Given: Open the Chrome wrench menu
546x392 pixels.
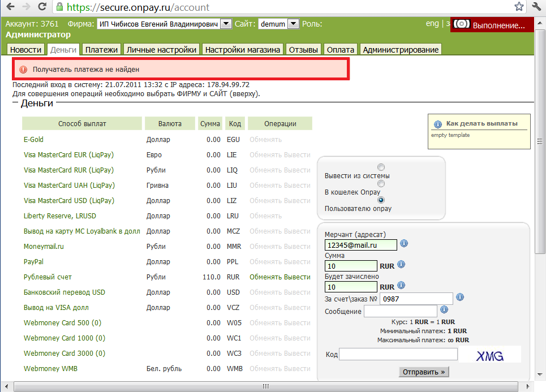Looking at the screenshot, I should point(536,7).
